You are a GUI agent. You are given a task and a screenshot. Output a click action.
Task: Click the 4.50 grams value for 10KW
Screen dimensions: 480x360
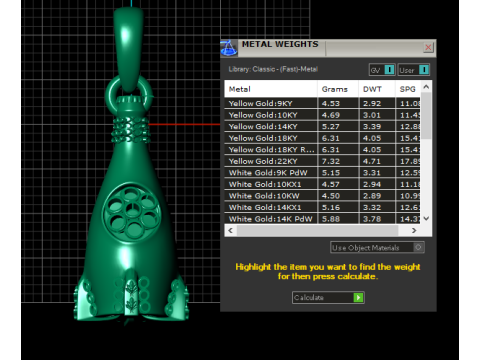coord(331,196)
